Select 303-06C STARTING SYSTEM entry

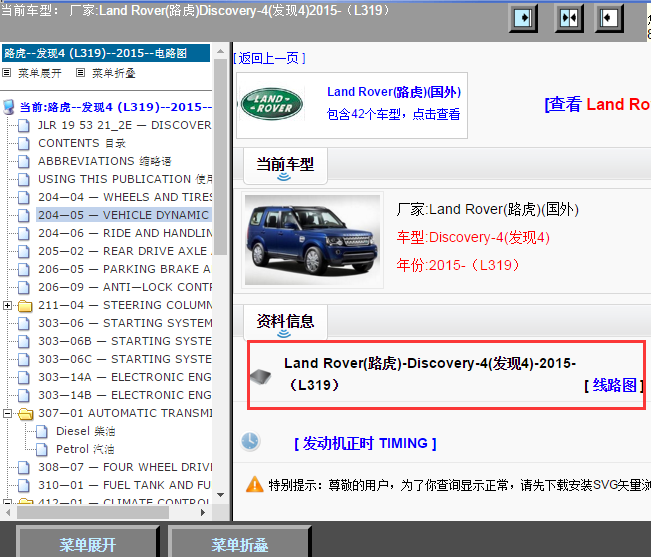(125, 359)
